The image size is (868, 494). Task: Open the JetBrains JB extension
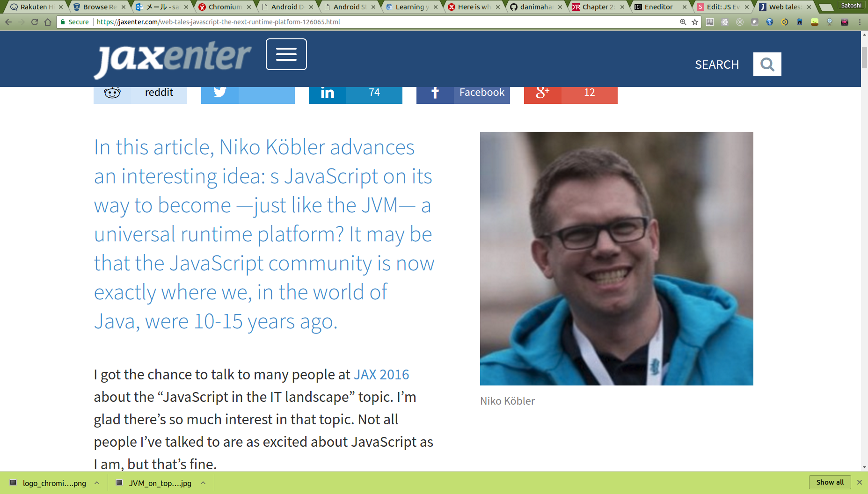[710, 22]
